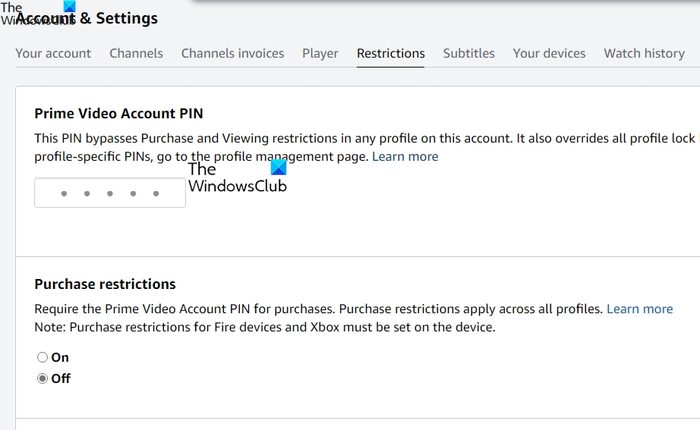
Task: Click the On label text
Action: (x=60, y=357)
